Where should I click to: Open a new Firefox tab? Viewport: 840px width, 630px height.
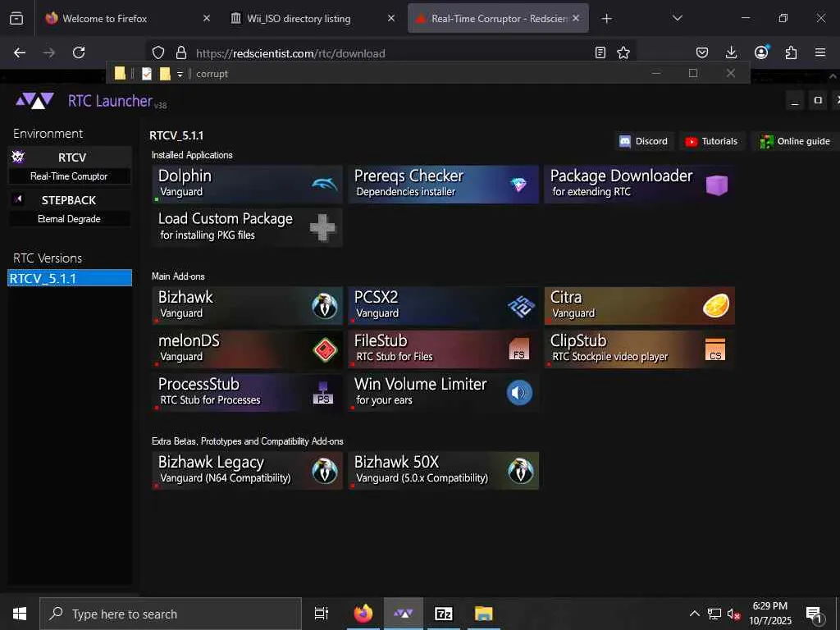pyautogui.click(x=606, y=19)
